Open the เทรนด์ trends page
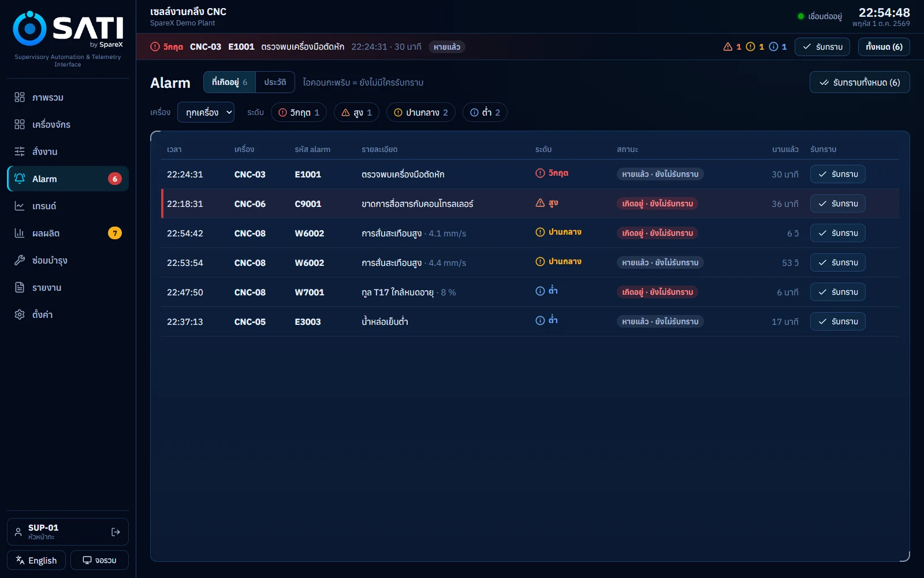Screen dimensions: 924x578 coord(68,206)
